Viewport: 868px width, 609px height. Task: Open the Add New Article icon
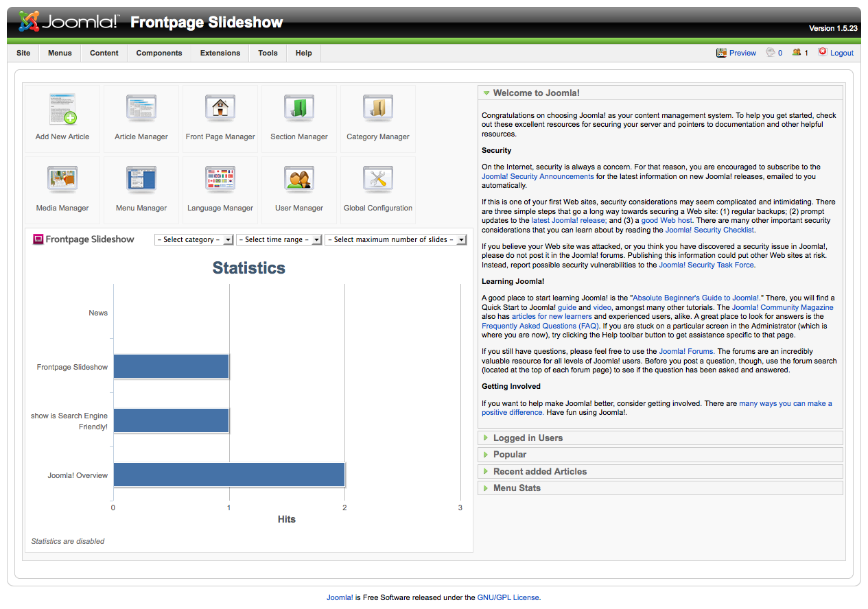62,118
